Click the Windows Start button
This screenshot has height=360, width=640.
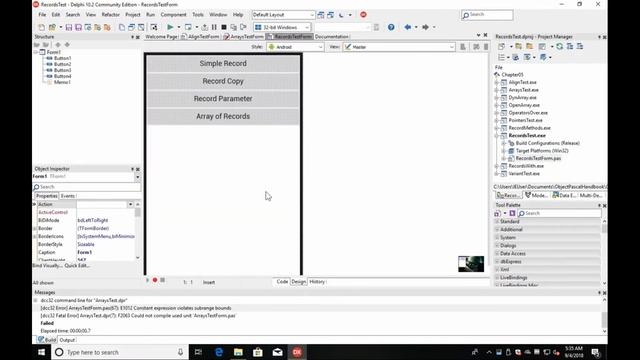[42, 352]
